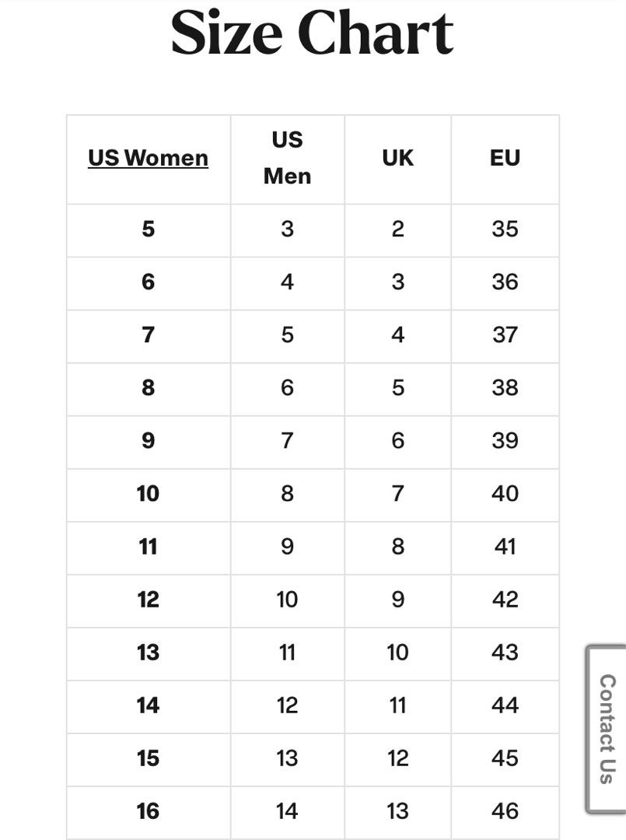Click the EU 40 cell
The height and width of the screenshot is (840, 626).
[x=505, y=495]
